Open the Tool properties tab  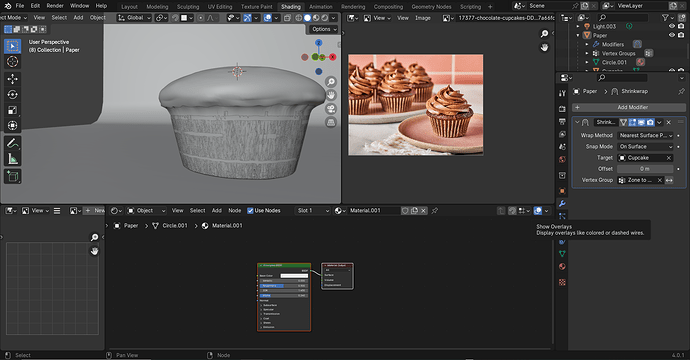[x=562, y=93]
